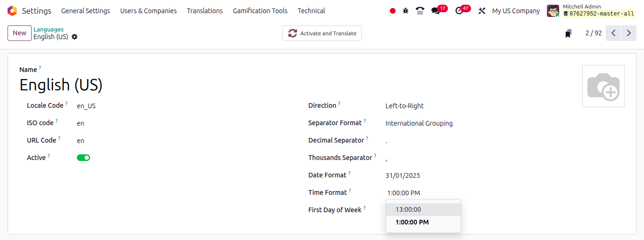Viewport: 644px width, 240px height.
Task: Click the red recording dot icon
Action: (393, 11)
